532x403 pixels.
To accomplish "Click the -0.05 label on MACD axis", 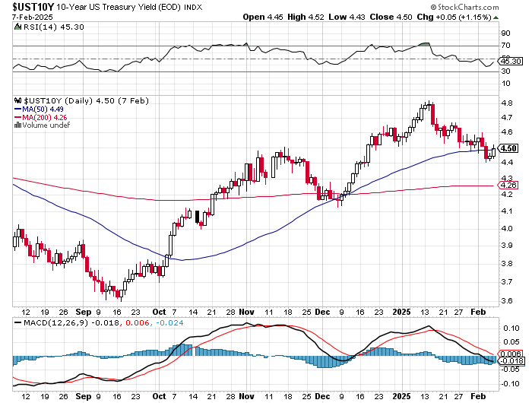I will (510, 370).
